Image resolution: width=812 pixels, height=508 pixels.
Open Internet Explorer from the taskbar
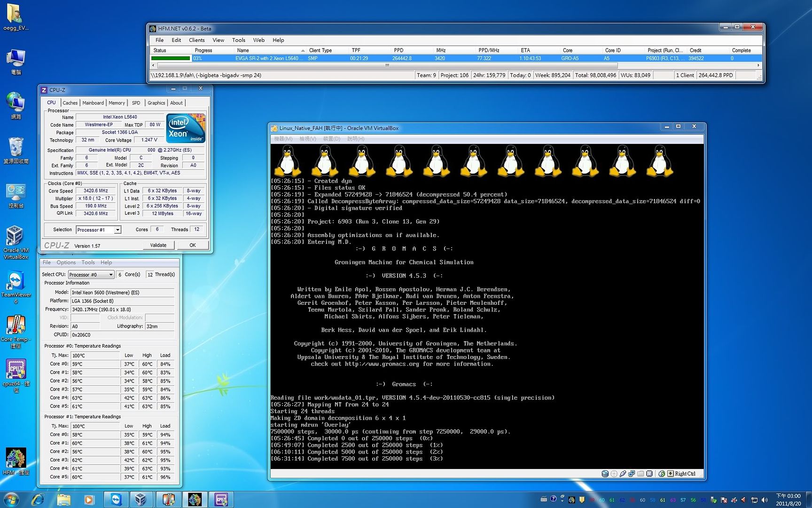(x=38, y=499)
